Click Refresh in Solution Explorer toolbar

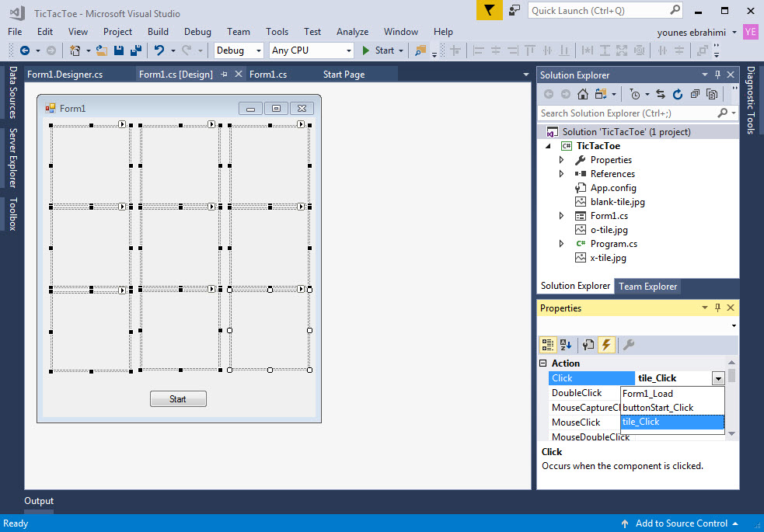[x=678, y=94]
